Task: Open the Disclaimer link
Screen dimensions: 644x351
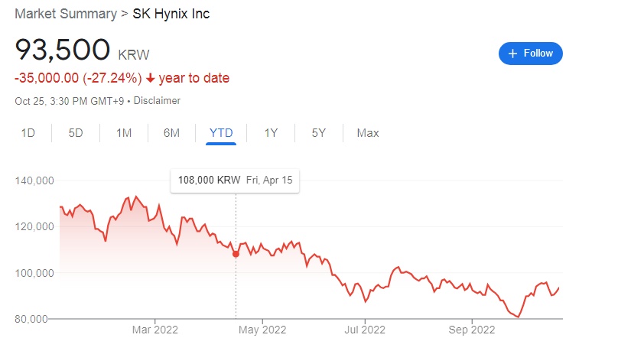Action: click(x=157, y=100)
